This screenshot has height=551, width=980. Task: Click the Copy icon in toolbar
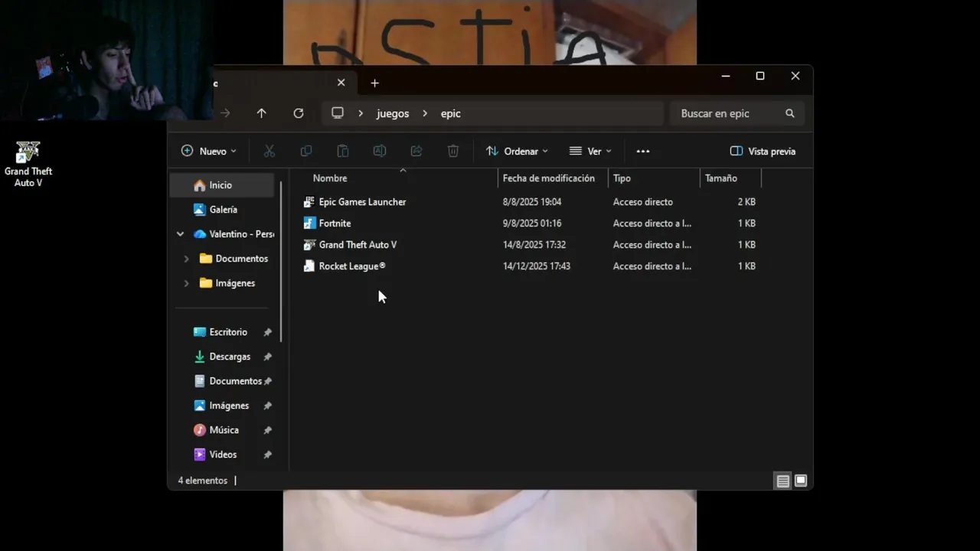(x=306, y=152)
